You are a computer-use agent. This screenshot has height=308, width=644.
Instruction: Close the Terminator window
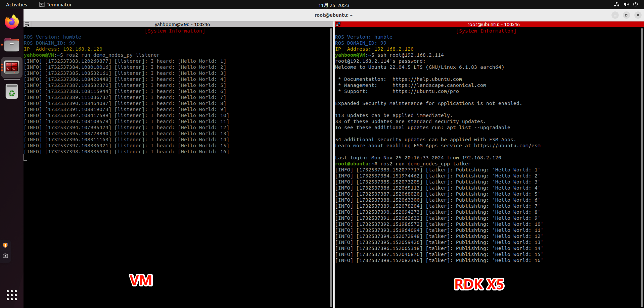[638, 15]
